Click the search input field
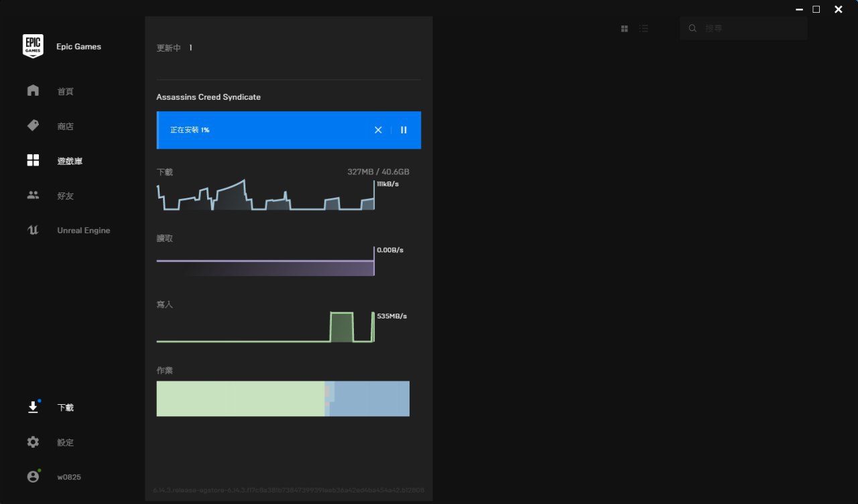The height and width of the screenshot is (504, 858). coord(743,28)
